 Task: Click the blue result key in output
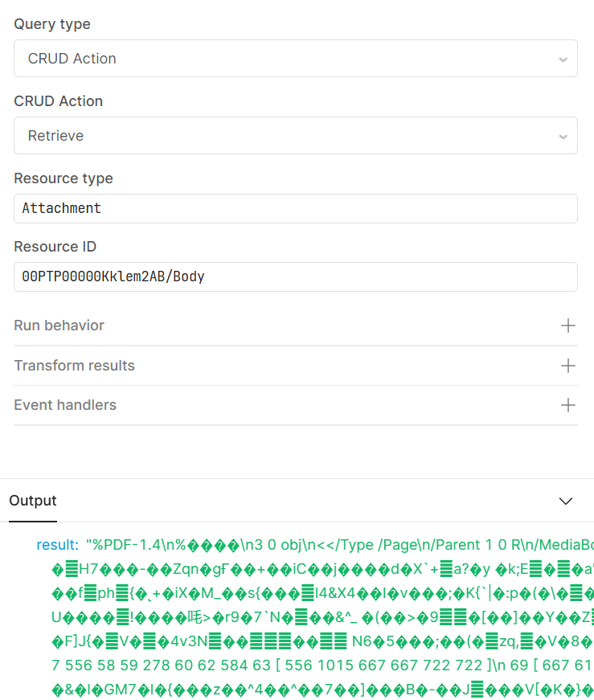coord(57,545)
